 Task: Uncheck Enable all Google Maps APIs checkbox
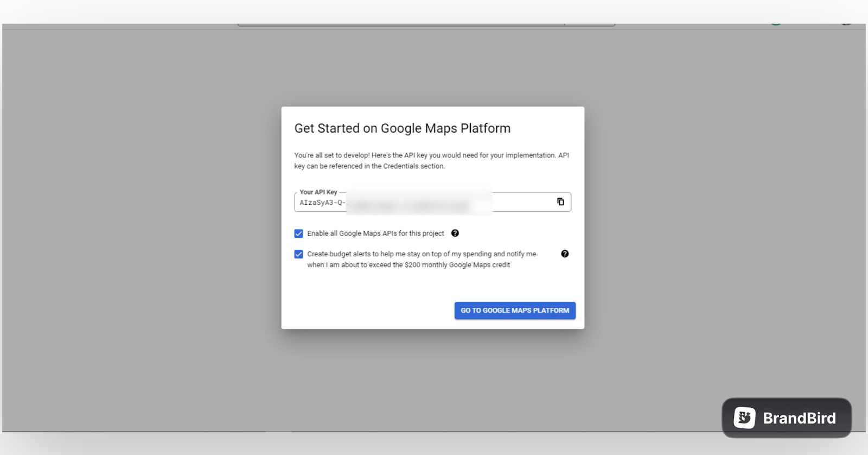click(298, 233)
